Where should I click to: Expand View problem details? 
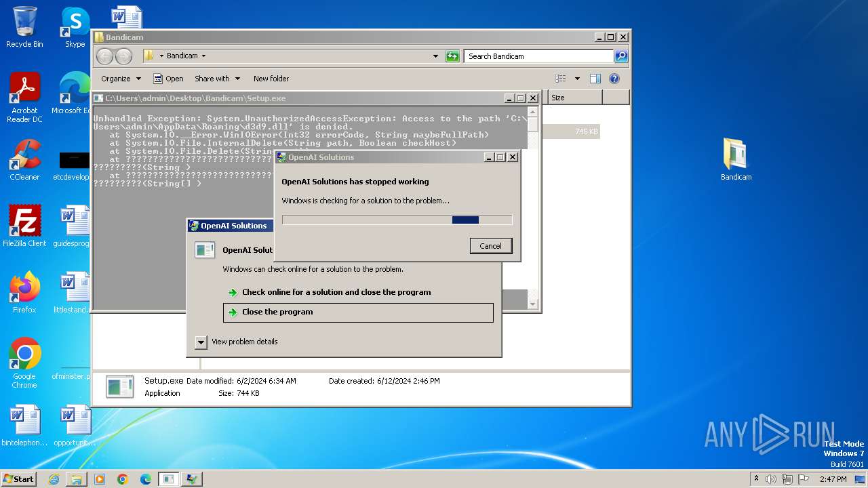tap(201, 342)
